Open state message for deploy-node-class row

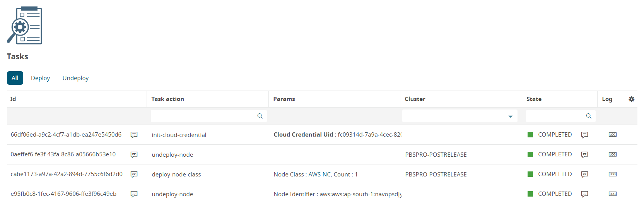click(x=584, y=174)
